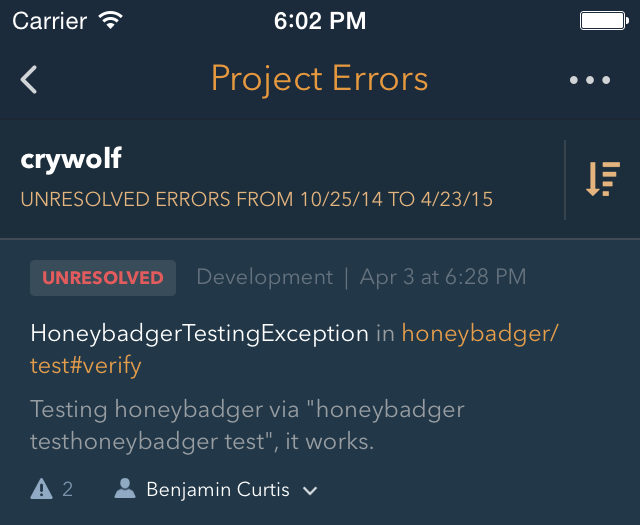Tap the back arrow icon
640x525 pixels.
29,80
